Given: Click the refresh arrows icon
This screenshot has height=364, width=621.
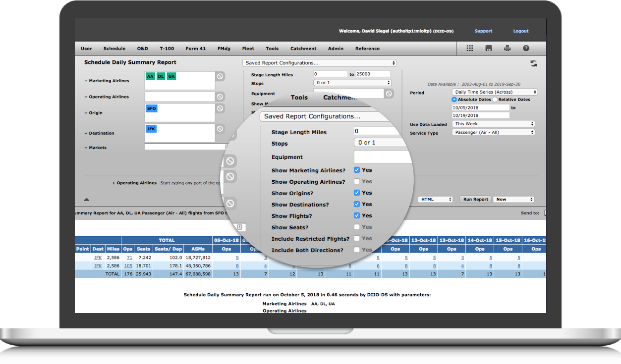Looking at the screenshot, I should click(x=533, y=63).
